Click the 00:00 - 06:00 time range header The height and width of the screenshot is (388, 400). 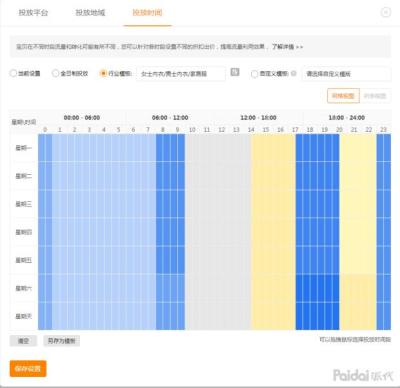[82, 118]
